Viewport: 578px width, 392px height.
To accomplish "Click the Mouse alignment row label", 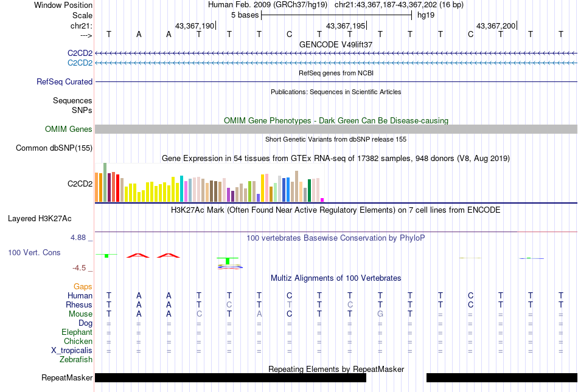I will pyautogui.click(x=80, y=314).
